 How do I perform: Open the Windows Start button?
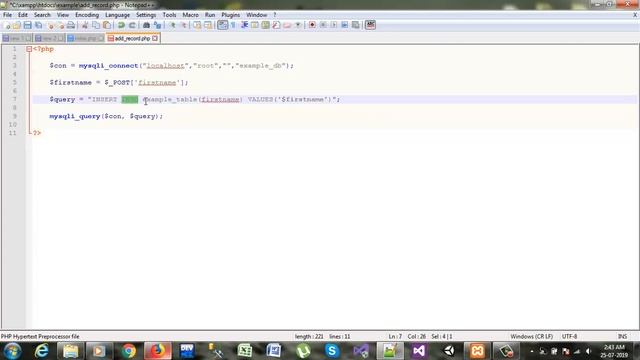(12, 351)
